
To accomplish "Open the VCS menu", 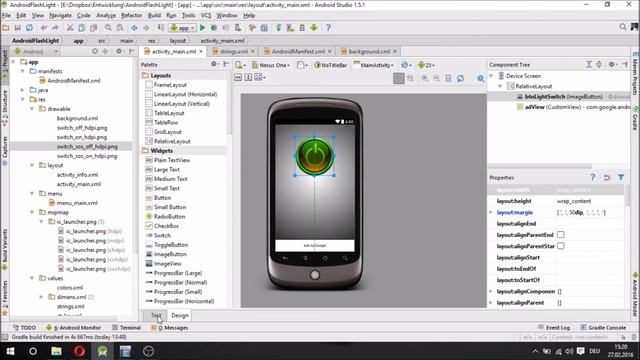I will point(206,16).
